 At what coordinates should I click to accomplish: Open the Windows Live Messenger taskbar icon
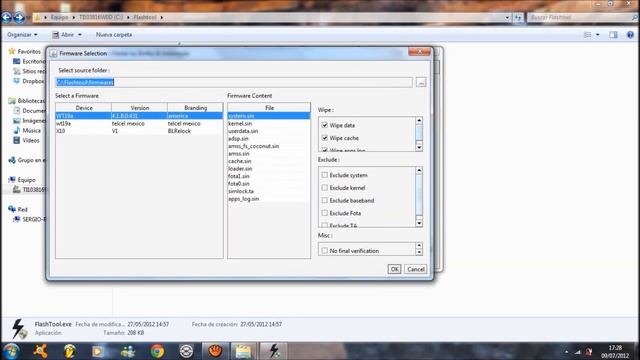click(128, 351)
